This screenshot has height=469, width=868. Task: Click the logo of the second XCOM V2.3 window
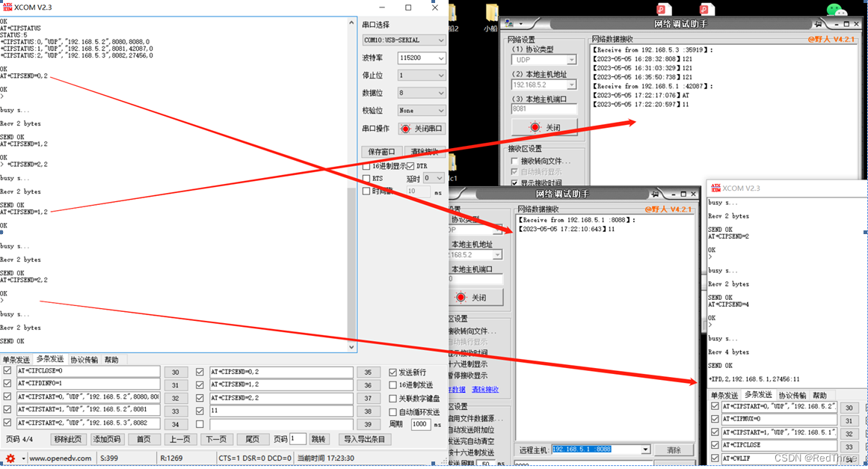pos(715,188)
